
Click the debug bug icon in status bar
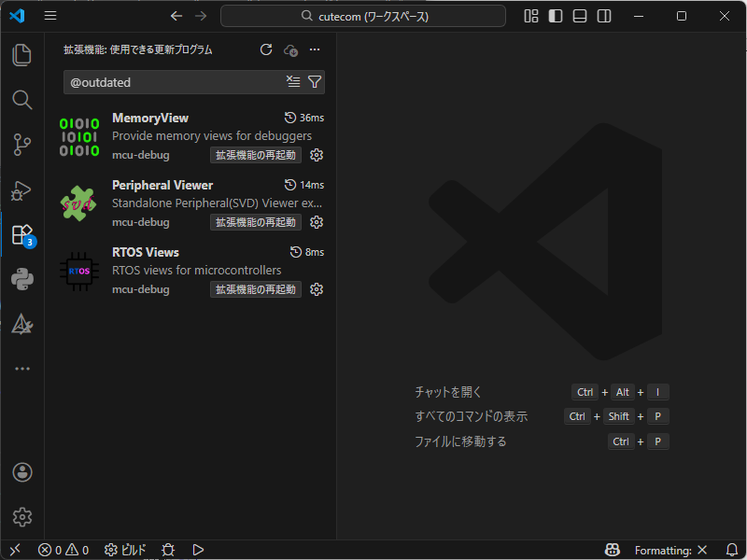[168, 550]
